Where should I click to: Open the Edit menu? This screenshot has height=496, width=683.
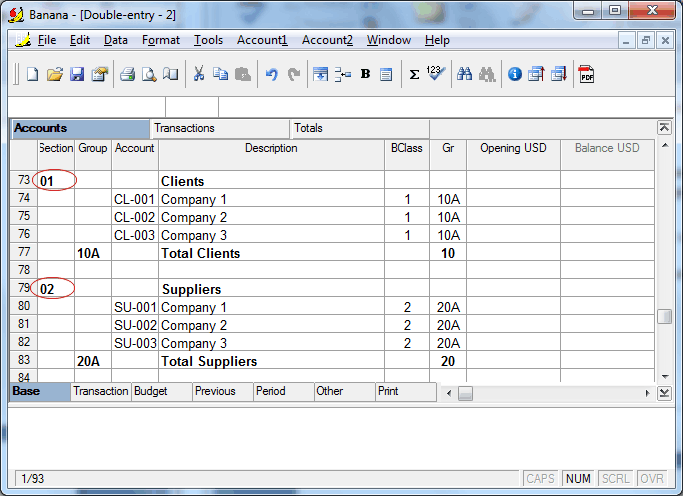click(x=80, y=40)
